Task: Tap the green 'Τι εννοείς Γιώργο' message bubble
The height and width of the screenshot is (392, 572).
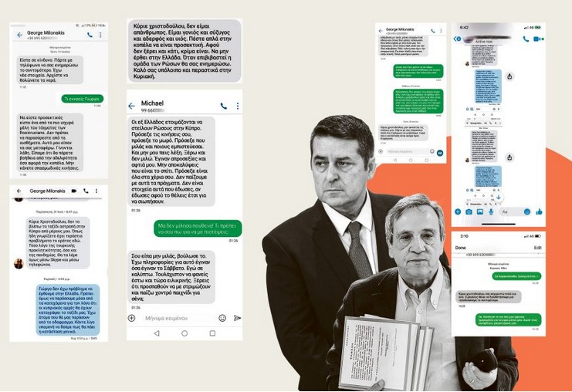Action: coord(80,99)
